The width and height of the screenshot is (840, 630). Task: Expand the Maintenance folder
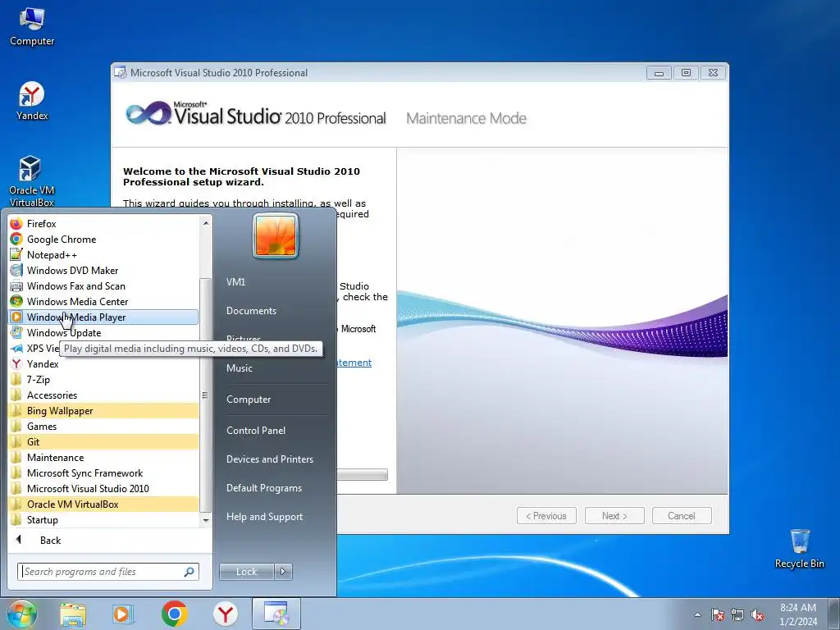103,457
